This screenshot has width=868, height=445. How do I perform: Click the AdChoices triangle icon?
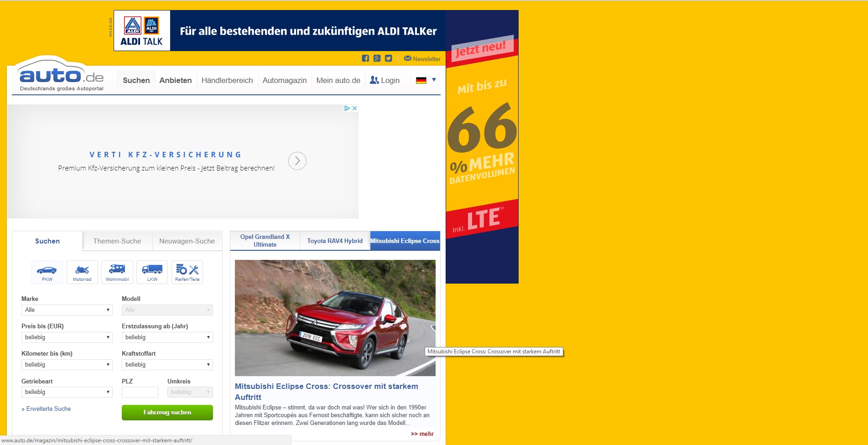point(347,109)
